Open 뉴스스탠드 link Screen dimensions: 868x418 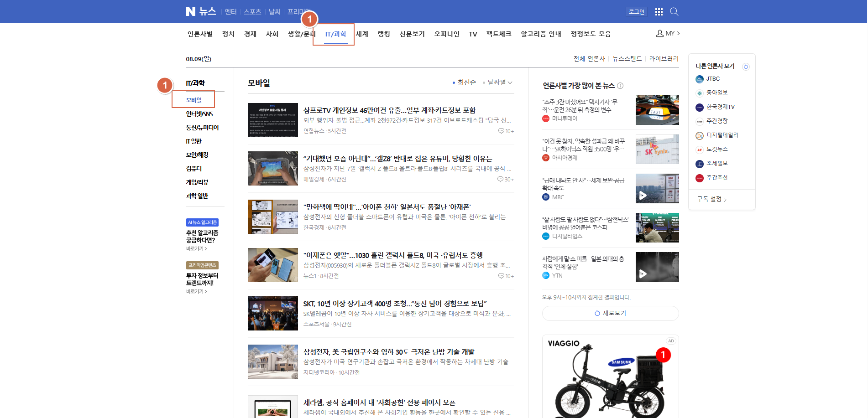click(627, 59)
